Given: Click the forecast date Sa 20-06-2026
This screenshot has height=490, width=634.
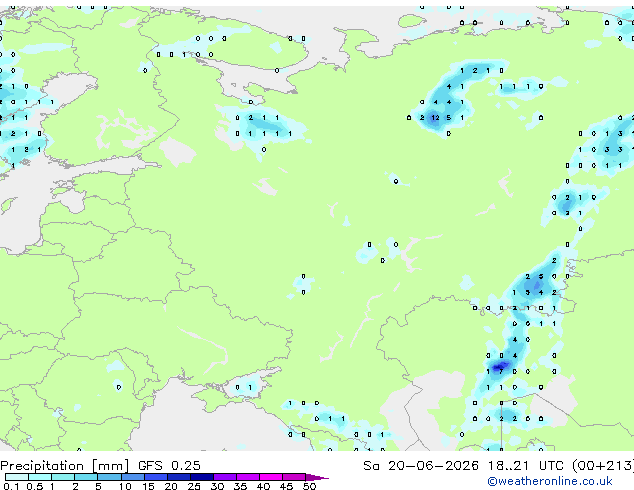Looking at the screenshot, I should [421, 466].
